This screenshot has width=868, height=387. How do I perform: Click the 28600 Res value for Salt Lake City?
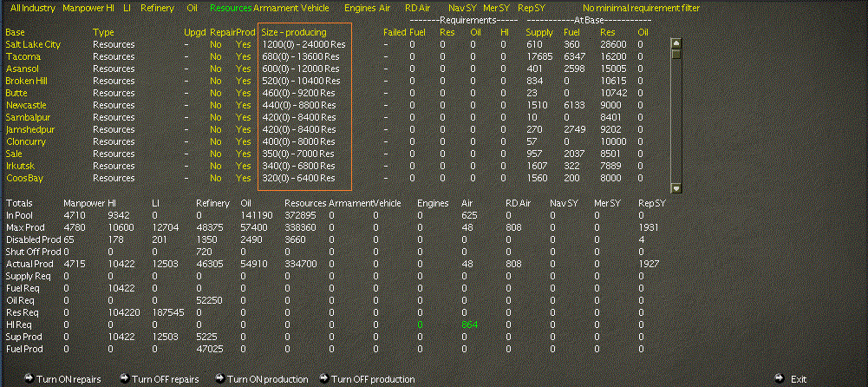point(613,44)
